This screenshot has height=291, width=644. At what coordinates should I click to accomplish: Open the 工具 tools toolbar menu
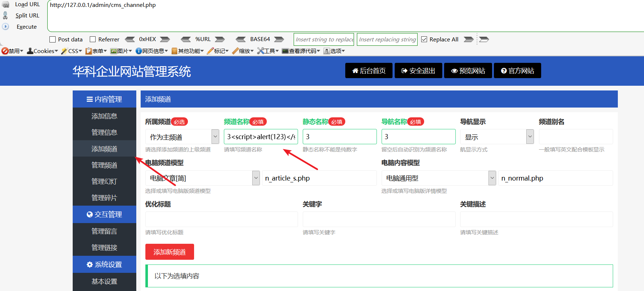(x=268, y=51)
